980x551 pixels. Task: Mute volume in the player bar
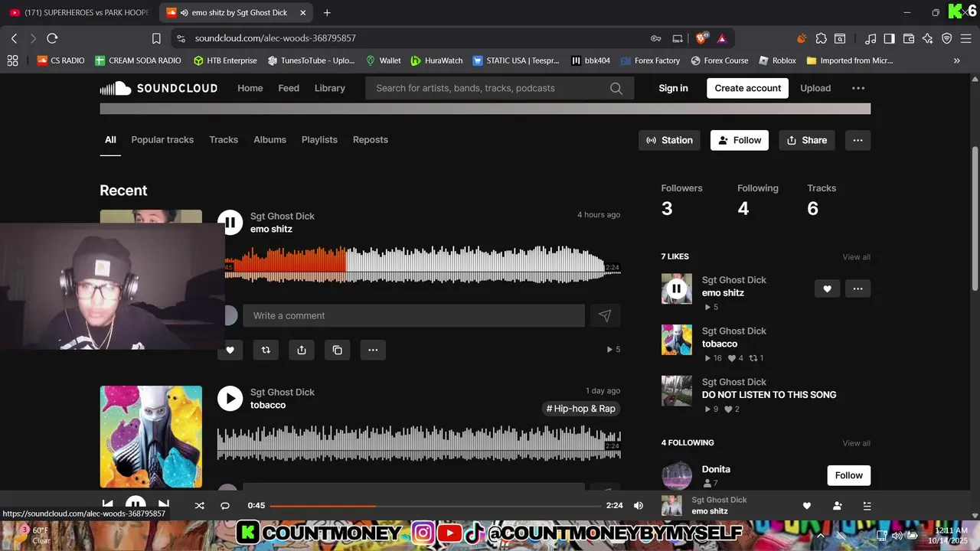point(639,506)
